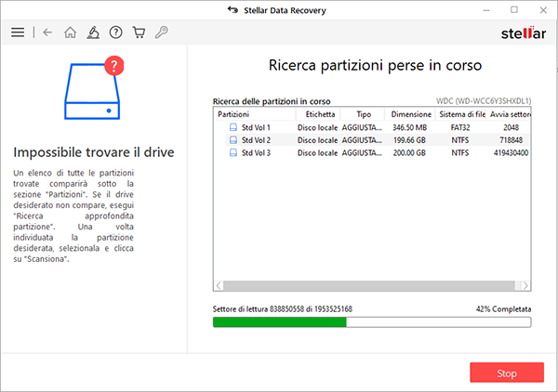Click the drive icon beside Std Vol 3
The width and height of the screenshot is (558, 392).
point(233,153)
